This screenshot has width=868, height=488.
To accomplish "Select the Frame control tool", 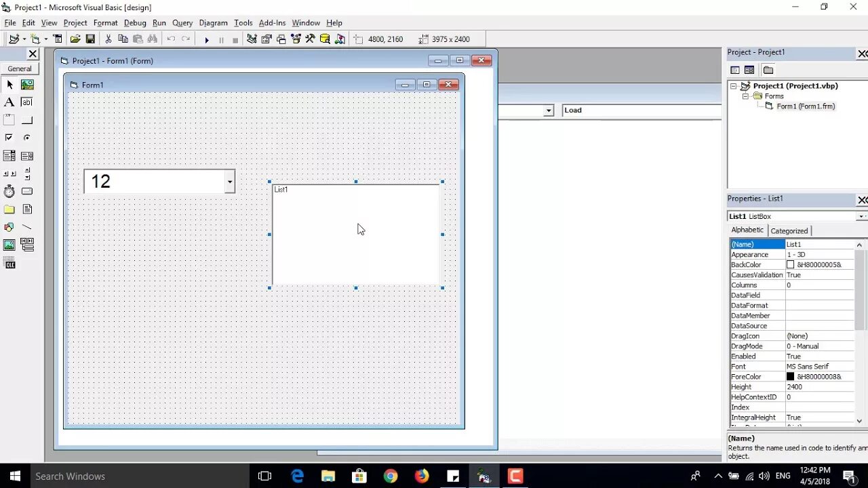I will click(x=9, y=120).
